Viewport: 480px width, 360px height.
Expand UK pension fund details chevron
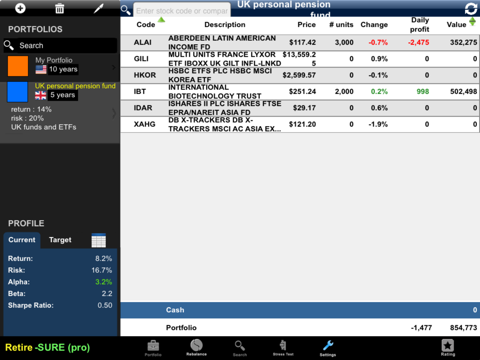[x=114, y=114]
